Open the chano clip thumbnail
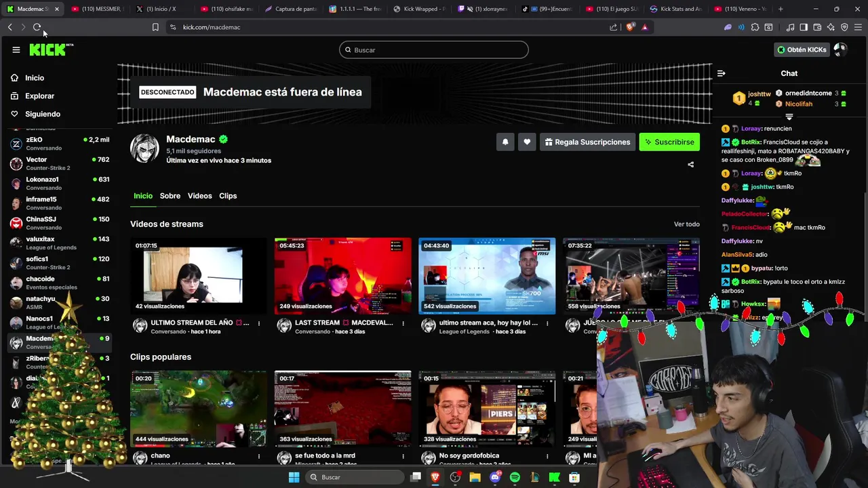 199,409
